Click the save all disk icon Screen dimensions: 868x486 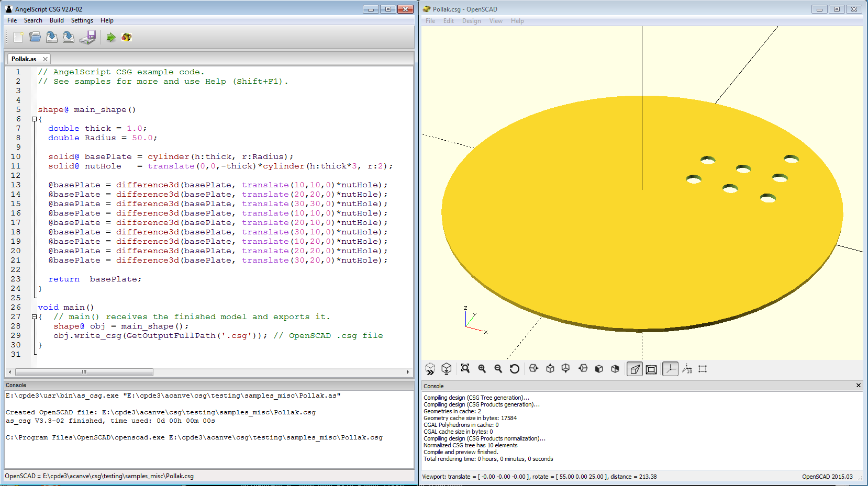click(88, 37)
